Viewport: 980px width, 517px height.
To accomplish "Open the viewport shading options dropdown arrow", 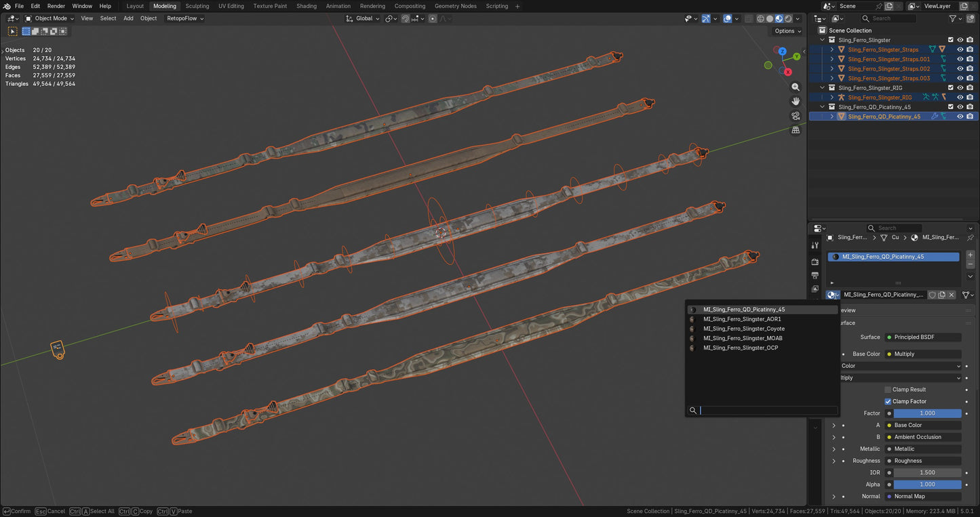I will point(798,18).
